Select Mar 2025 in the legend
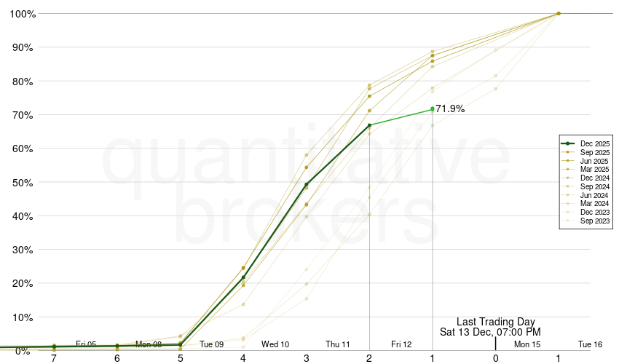 (594, 169)
